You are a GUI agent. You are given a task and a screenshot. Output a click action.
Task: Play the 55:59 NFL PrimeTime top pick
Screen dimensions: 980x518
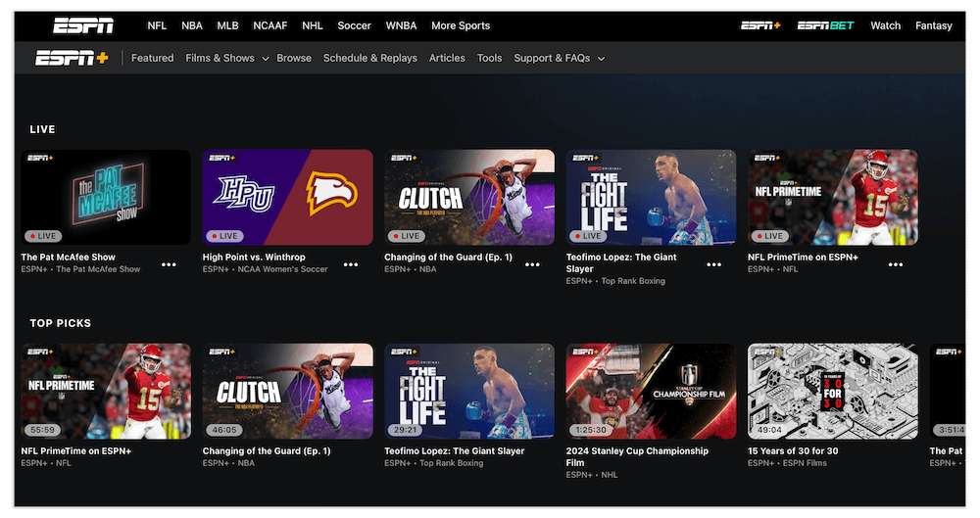click(x=106, y=391)
